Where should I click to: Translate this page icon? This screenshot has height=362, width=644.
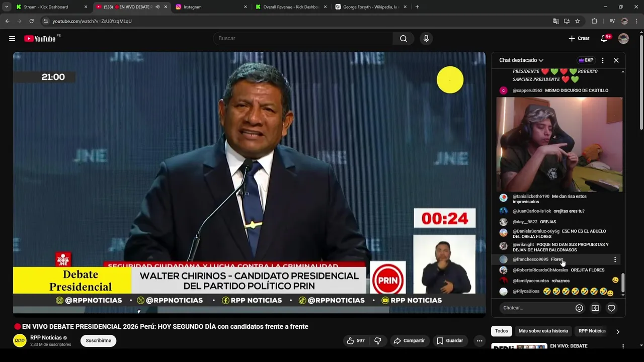click(x=556, y=21)
